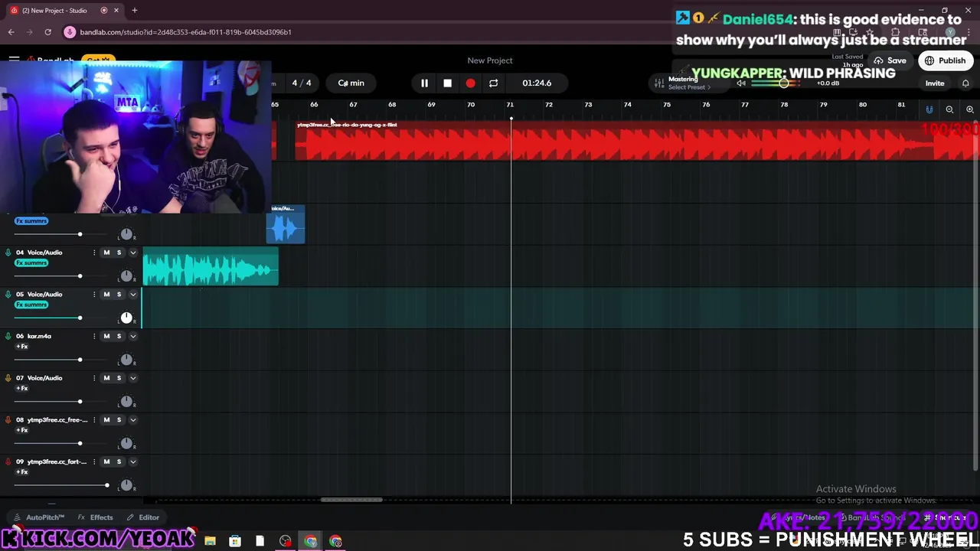Click the Invite button
Screen dimensions: 980x551
(935, 83)
